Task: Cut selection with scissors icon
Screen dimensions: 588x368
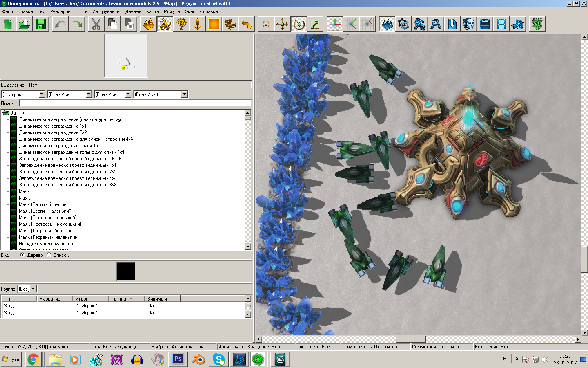Action: (96, 24)
